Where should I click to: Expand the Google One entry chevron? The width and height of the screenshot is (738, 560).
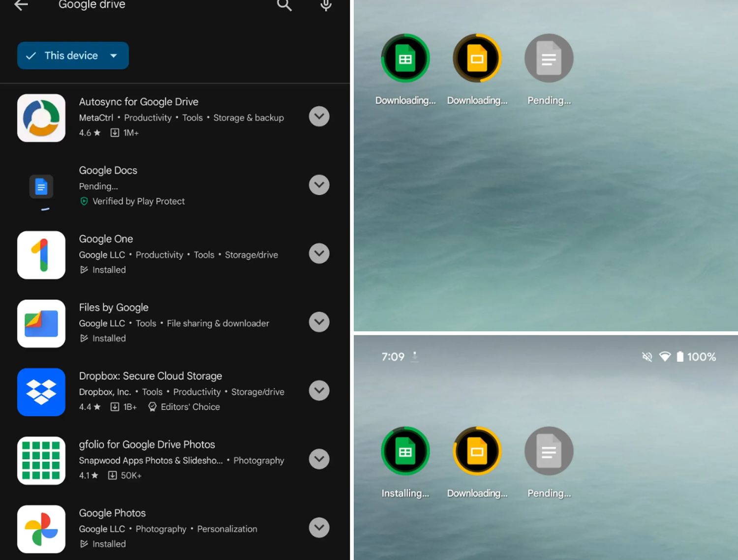coord(319,254)
